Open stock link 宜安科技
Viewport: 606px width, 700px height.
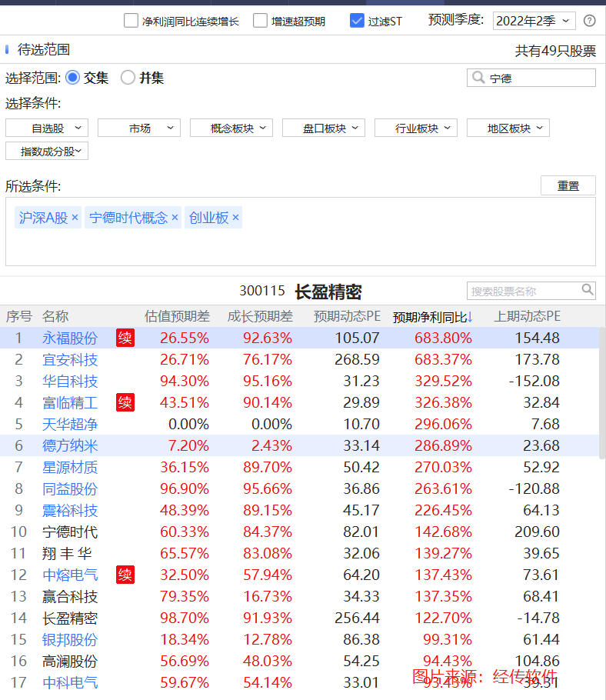pyautogui.click(x=70, y=360)
